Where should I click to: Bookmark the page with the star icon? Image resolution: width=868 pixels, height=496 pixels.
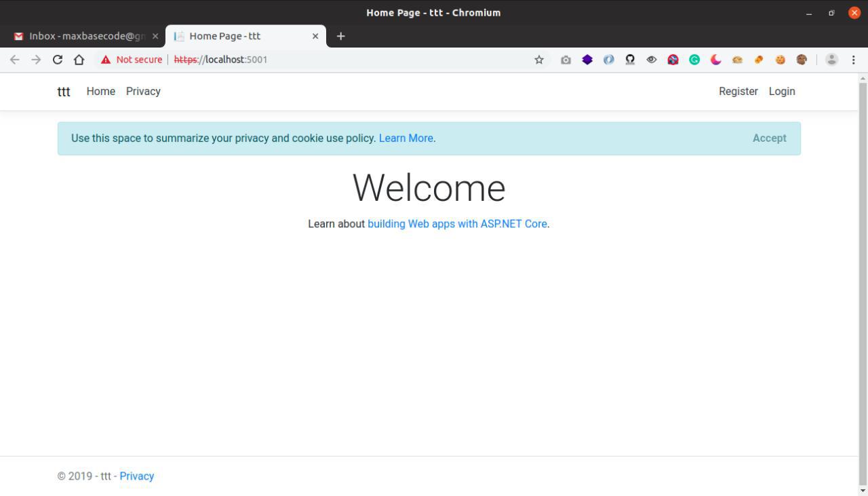point(538,60)
